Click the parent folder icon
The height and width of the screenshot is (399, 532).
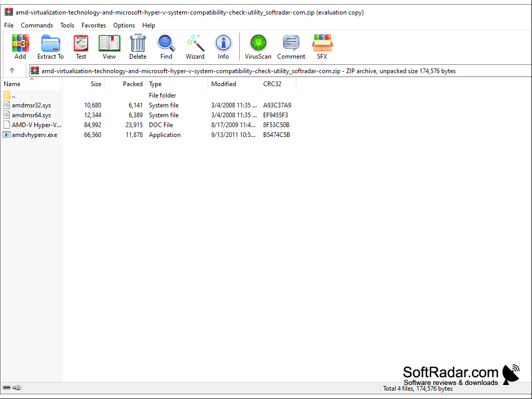tap(7, 95)
